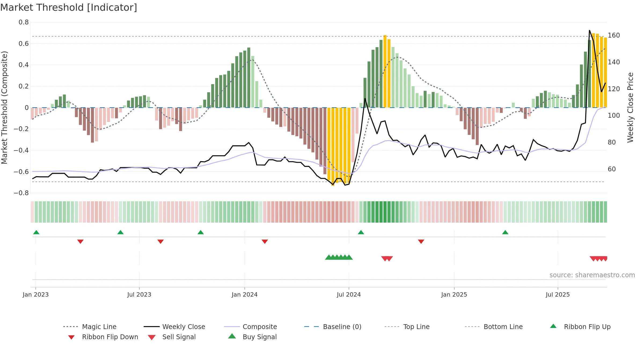Click the 60 right axis tick label
644x362 pixels.
tap(612, 169)
